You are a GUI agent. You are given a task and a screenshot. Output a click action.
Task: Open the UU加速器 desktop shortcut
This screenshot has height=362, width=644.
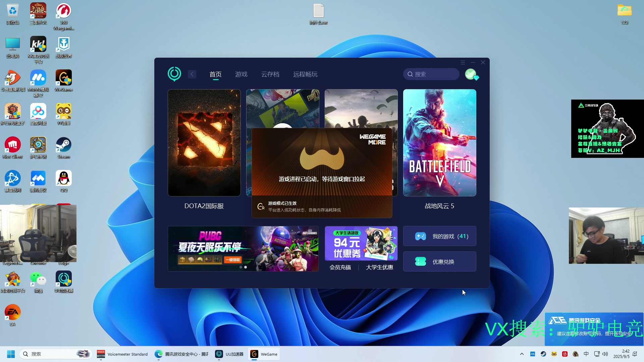point(64,282)
